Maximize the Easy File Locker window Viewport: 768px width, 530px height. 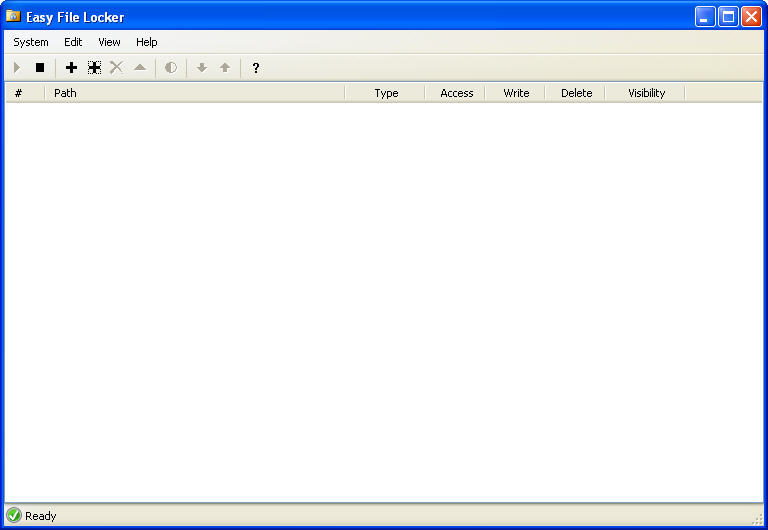pyautogui.click(x=728, y=17)
